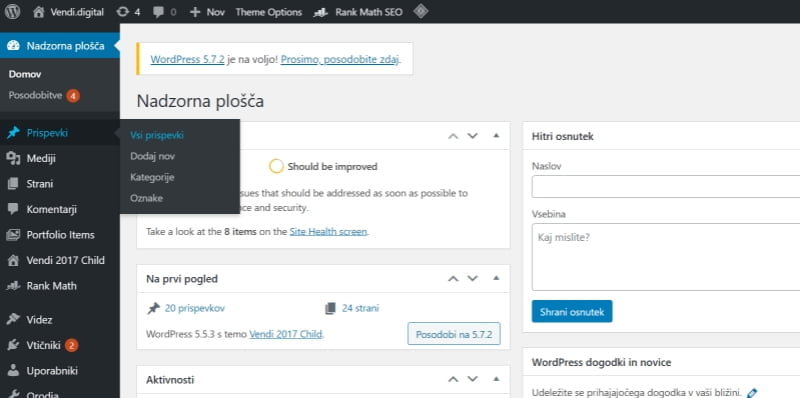
Task: Click Shrani osnutek button
Action: pos(572,311)
